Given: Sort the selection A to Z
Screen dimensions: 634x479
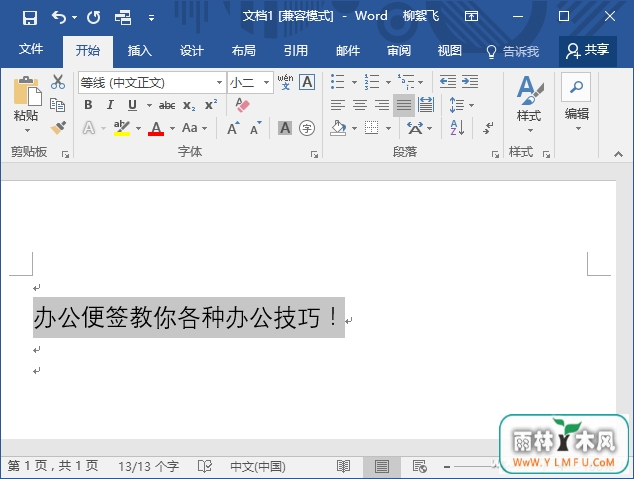Looking at the screenshot, I should pos(457,128).
